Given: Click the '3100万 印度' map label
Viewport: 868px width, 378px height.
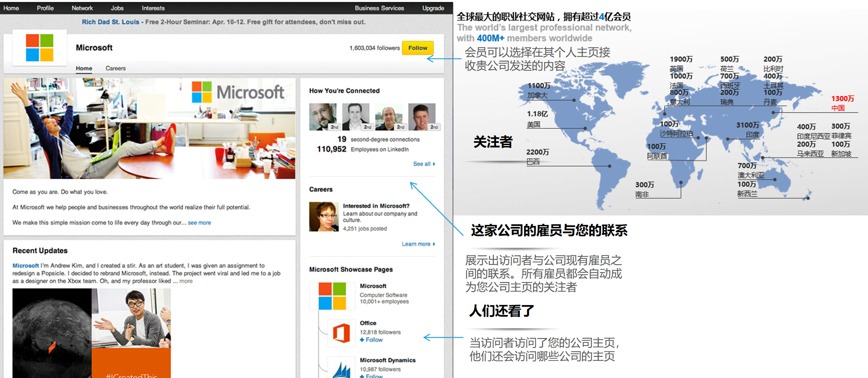Looking at the screenshot, I should [x=748, y=130].
